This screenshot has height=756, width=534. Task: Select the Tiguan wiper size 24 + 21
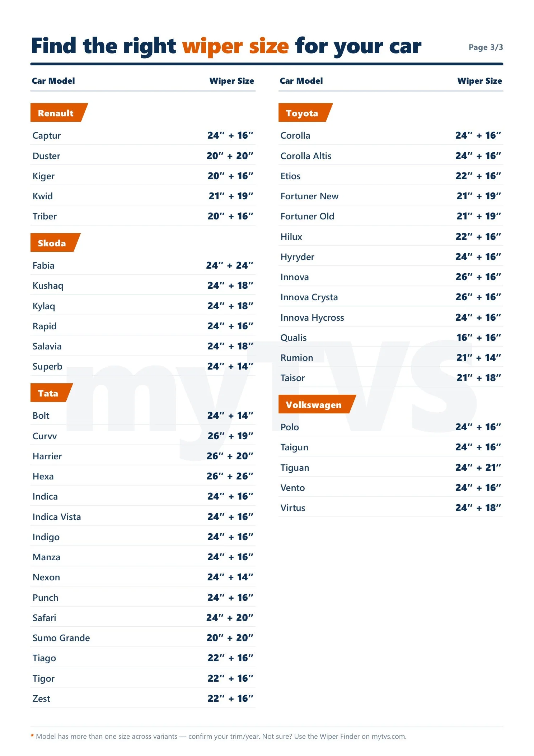(478, 467)
